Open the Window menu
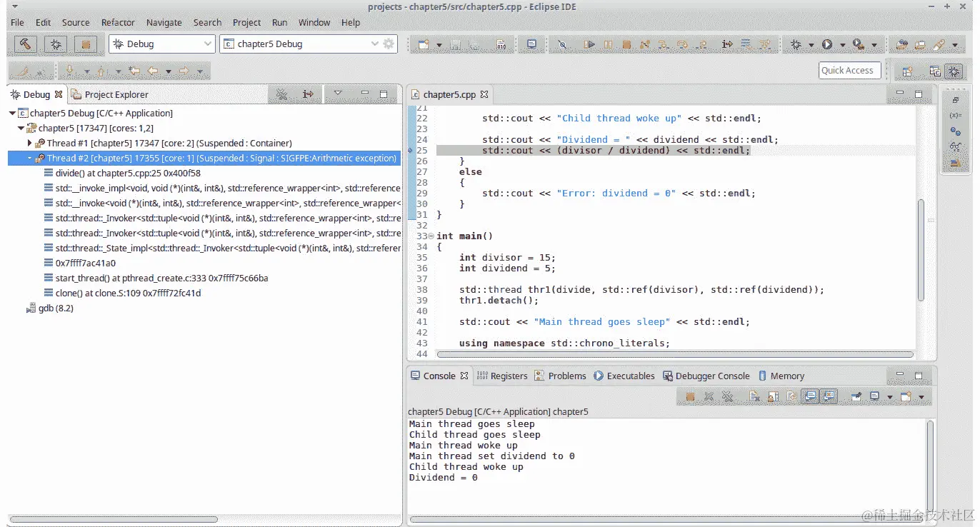 pyautogui.click(x=314, y=22)
